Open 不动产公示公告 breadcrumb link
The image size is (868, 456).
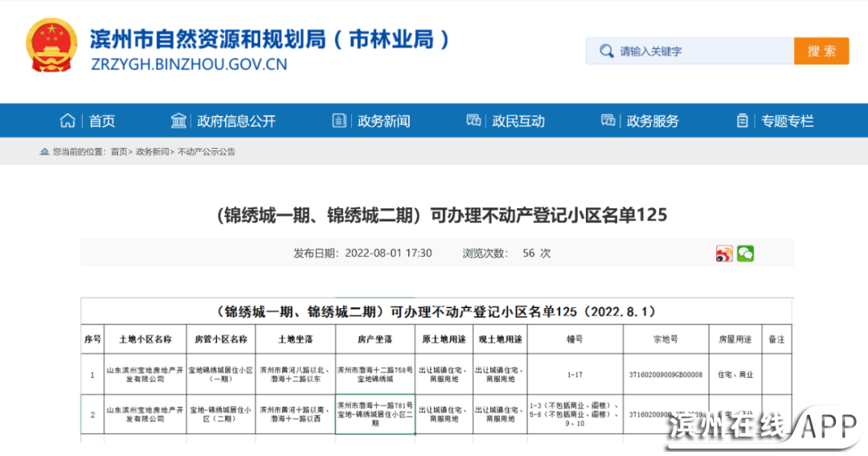(x=207, y=152)
